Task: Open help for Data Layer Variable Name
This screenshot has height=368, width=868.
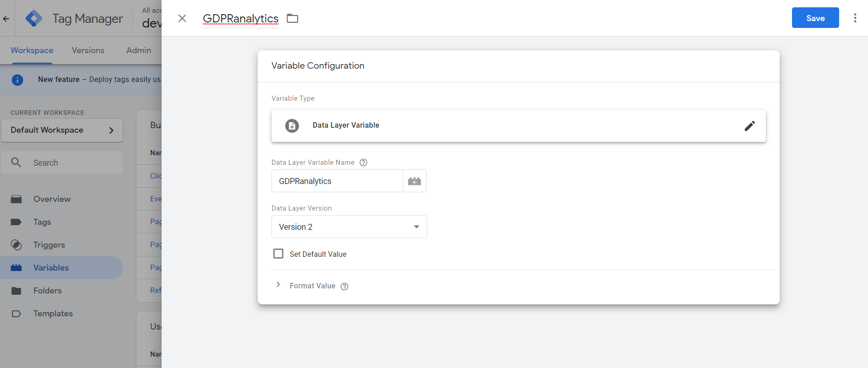Action: point(363,162)
